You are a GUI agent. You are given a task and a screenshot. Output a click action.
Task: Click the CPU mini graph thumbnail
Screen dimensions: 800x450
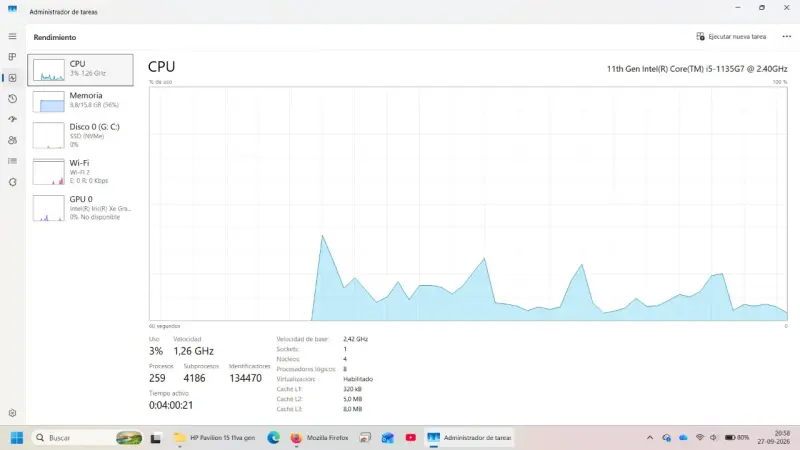[x=48, y=70]
